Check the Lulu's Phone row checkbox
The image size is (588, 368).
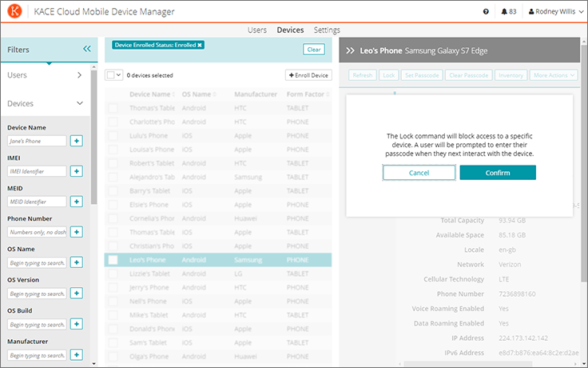pos(113,136)
